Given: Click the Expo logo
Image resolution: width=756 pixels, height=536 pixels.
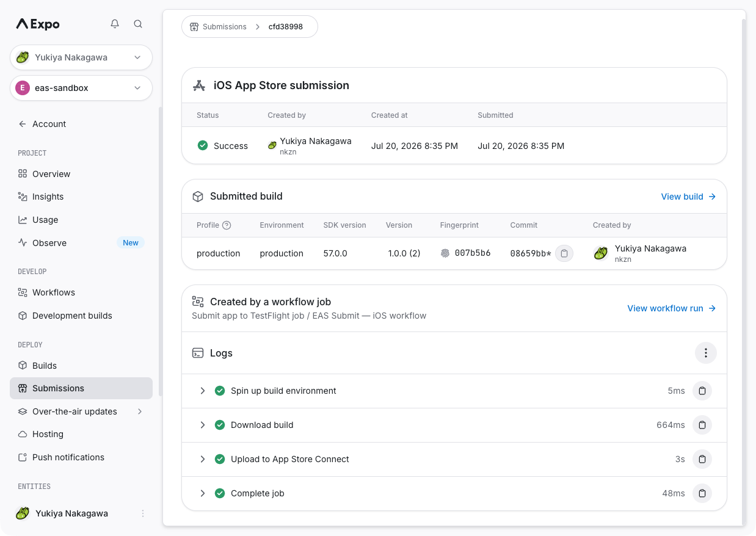Looking at the screenshot, I should tap(38, 24).
